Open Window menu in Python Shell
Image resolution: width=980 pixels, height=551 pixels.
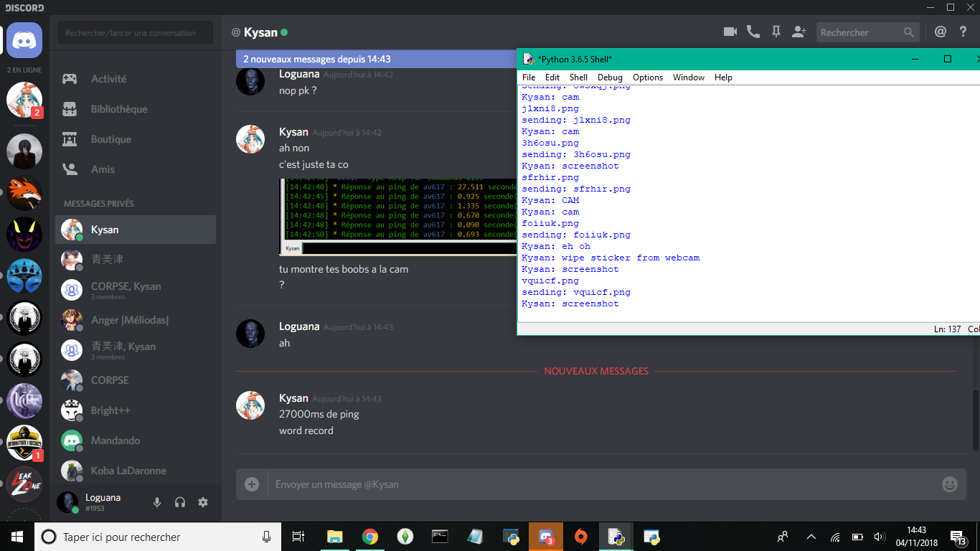click(689, 77)
